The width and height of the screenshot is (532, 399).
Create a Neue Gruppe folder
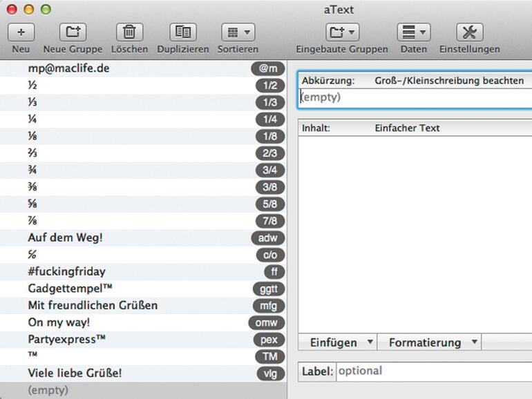(x=73, y=32)
